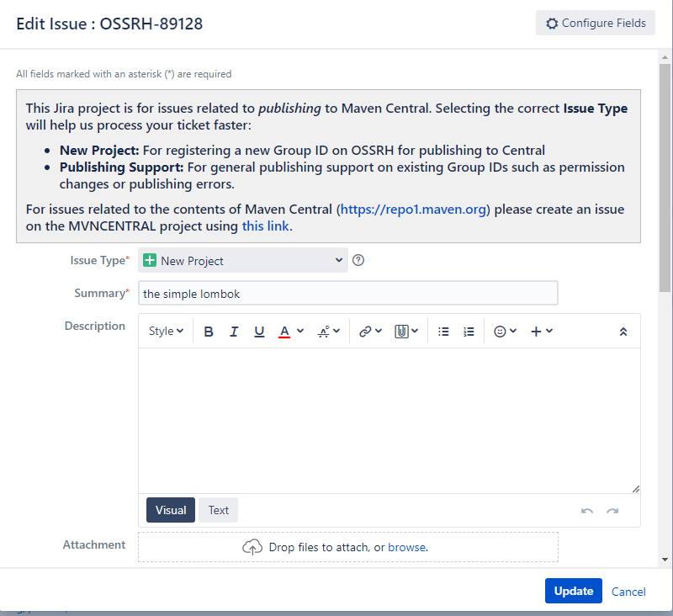673x616 pixels.
Task: Click the dialog vertical scrollbar thumb
Action: point(665,178)
